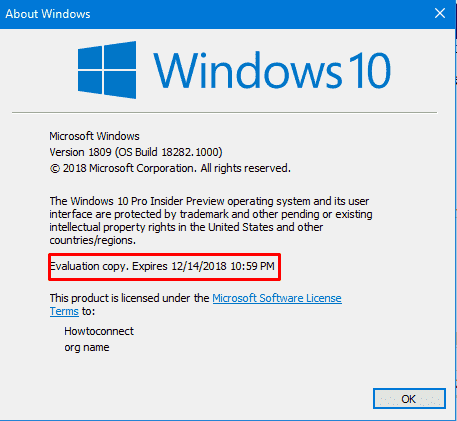Click the large 10 numeral in the banner
457x421 pixels.
pos(370,71)
